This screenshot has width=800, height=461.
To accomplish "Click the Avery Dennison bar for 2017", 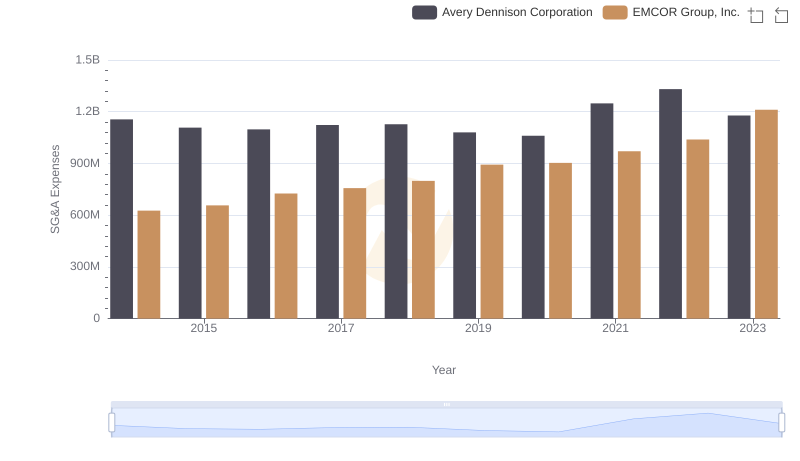I will [x=327, y=221].
